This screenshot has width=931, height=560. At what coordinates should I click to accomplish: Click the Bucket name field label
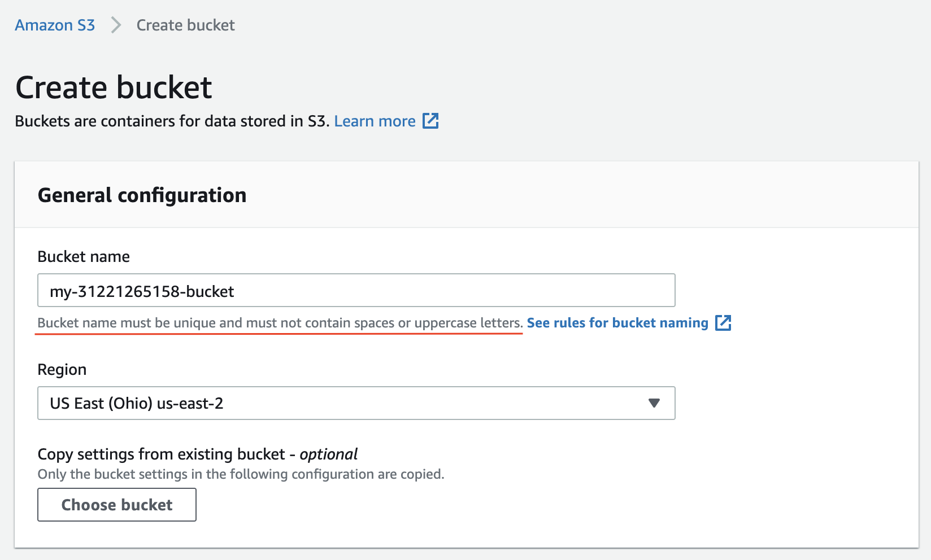click(x=84, y=257)
